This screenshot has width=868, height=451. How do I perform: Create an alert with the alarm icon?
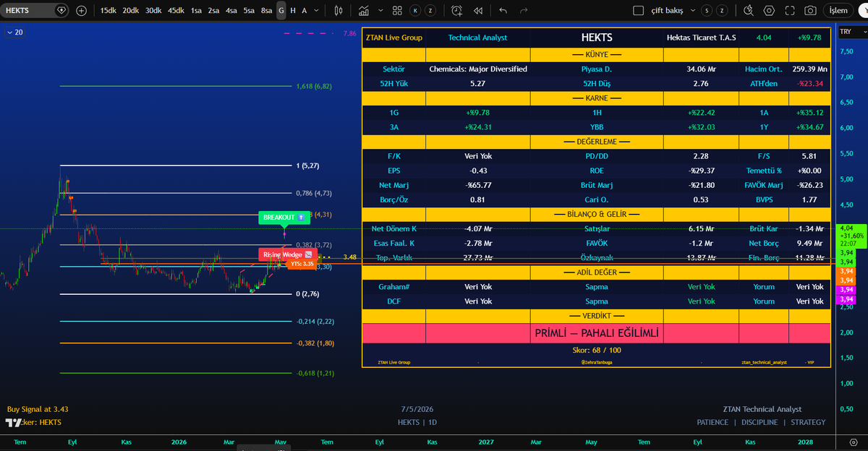pos(456,11)
